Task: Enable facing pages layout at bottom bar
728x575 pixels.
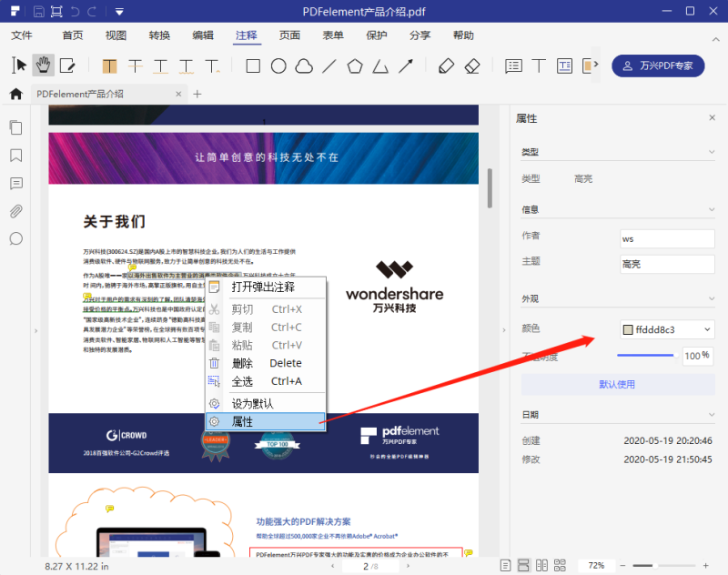Action: tap(541, 564)
